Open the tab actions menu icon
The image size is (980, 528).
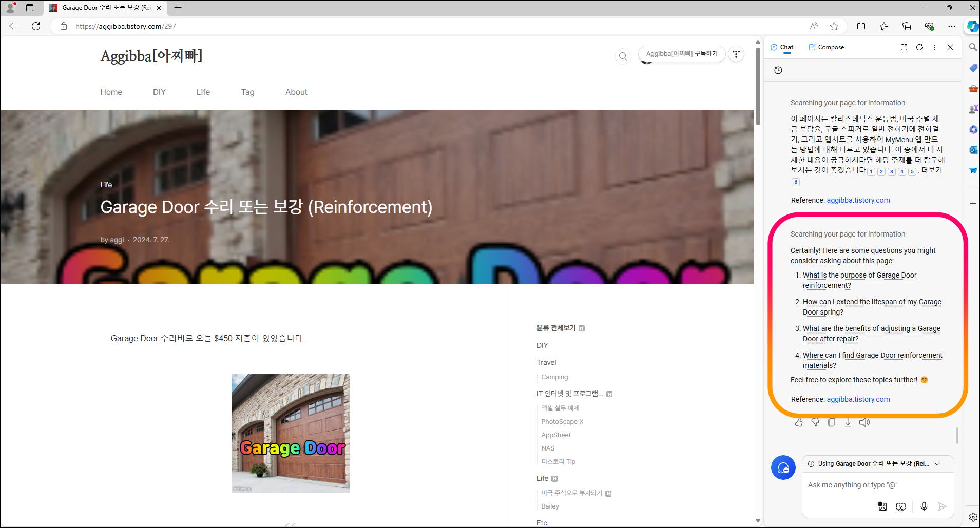point(30,8)
